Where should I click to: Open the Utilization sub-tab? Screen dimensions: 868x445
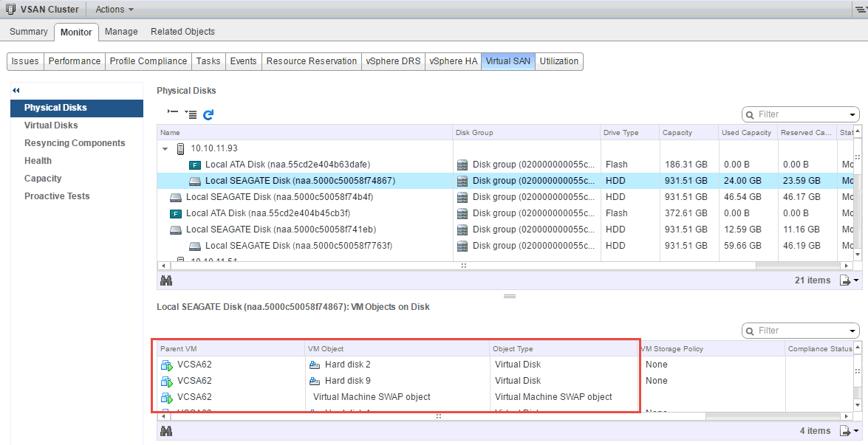559,61
